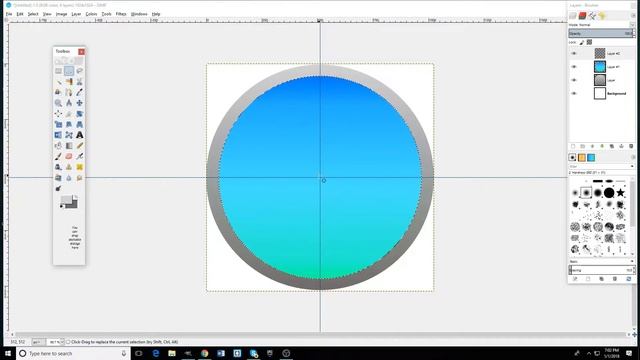
Task: Open the Brushes dock configuration menu arrow
Action: tap(633, 157)
